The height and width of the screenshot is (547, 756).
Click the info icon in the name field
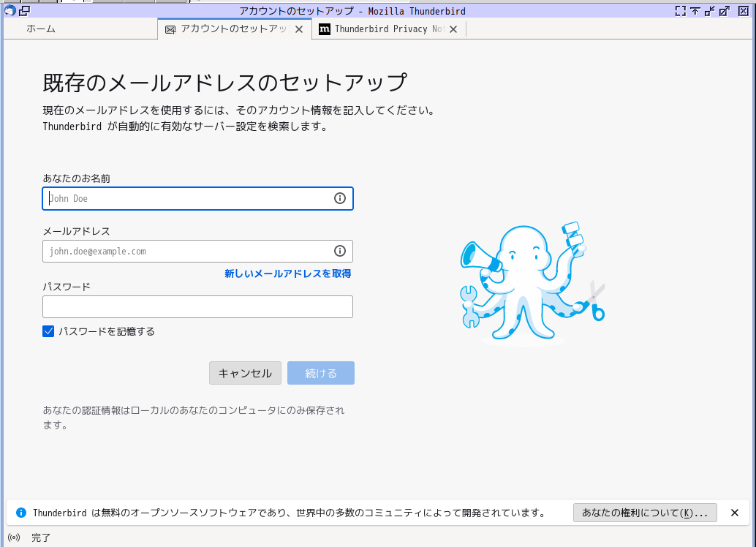click(340, 198)
